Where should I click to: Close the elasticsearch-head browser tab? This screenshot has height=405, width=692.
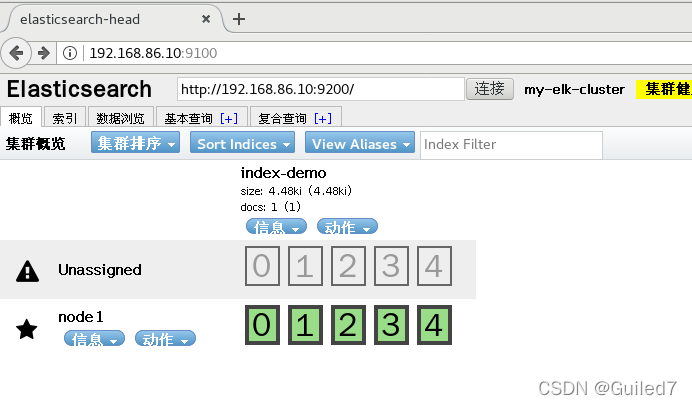(x=206, y=19)
